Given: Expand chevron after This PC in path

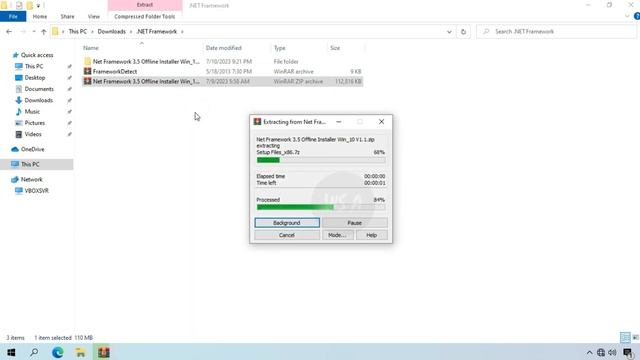Looking at the screenshot, I should click(x=92, y=31).
